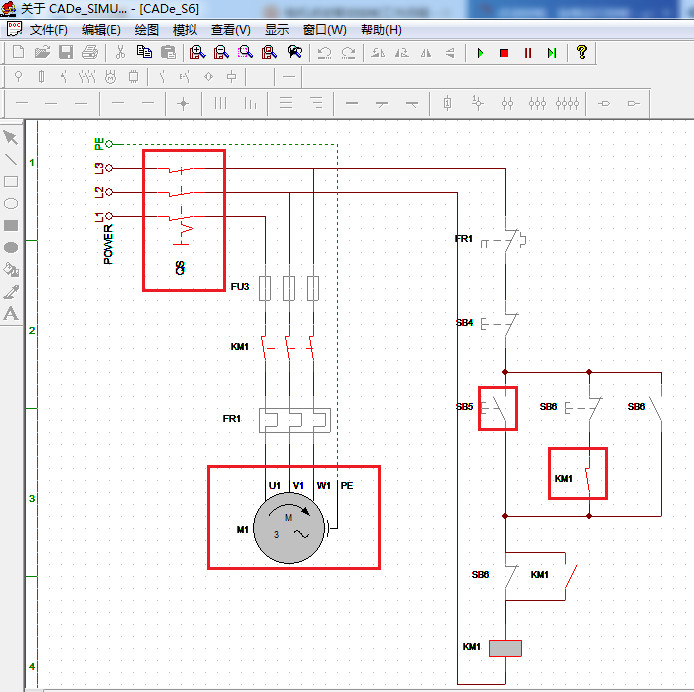This screenshot has width=694, height=692.
Task: Rotate the component right
Action: point(401,53)
